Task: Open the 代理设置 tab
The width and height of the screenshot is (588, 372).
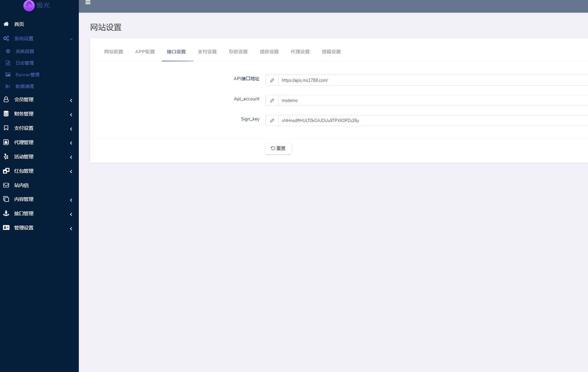Action: (300, 52)
